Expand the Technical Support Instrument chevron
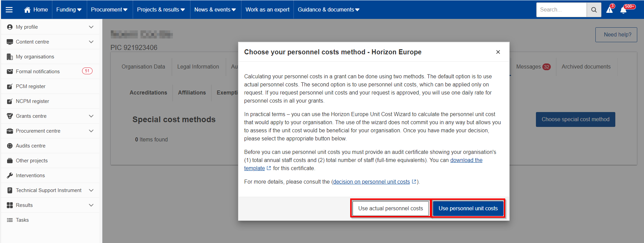 91,190
